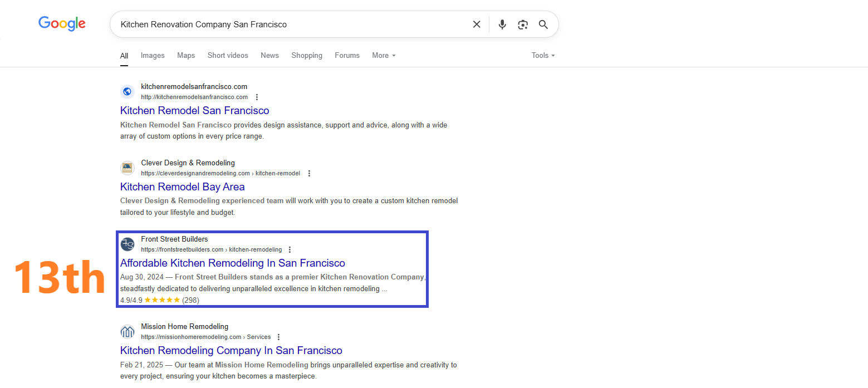This screenshot has height=388, width=868.
Task: Switch to the Maps tab
Action: (186, 55)
